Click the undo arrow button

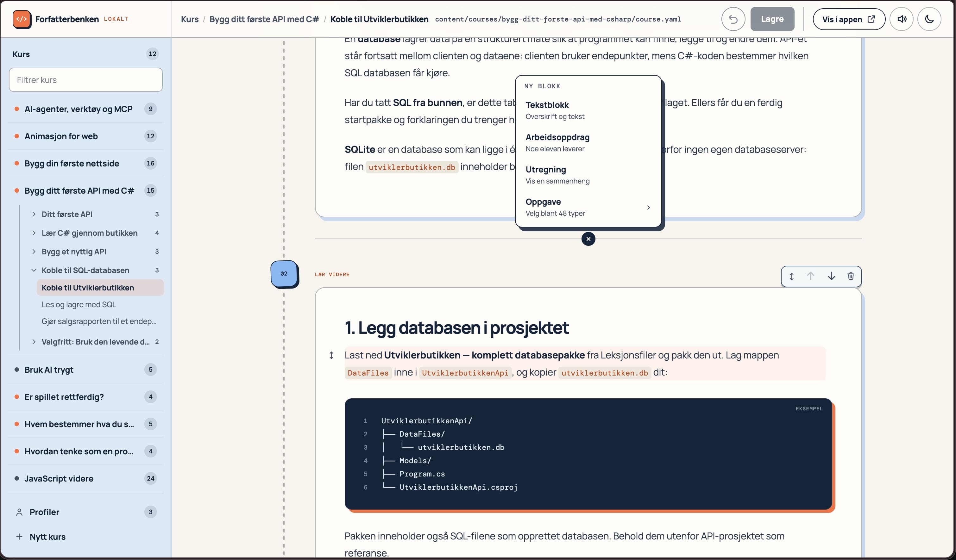click(x=733, y=19)
